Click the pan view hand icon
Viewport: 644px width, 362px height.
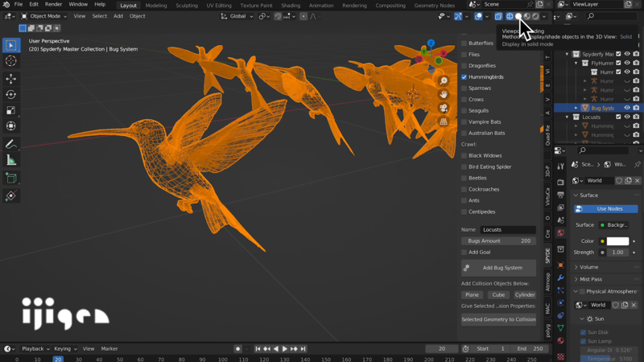(444, 94)
